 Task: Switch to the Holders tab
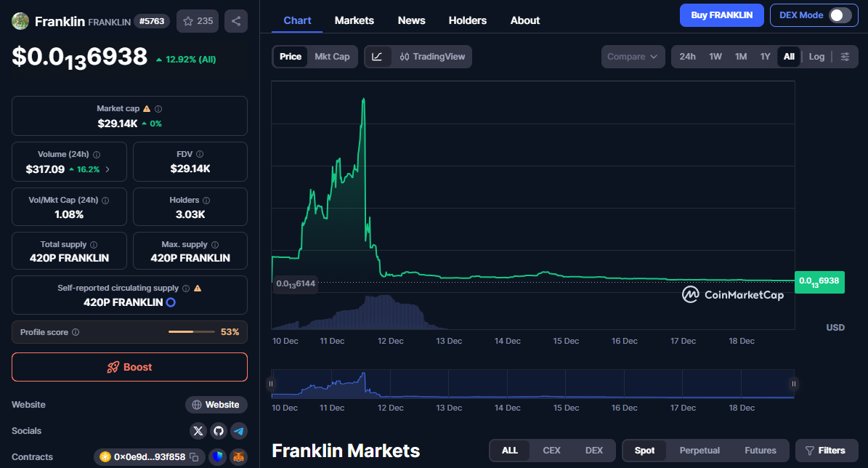(x=468, y=20)
